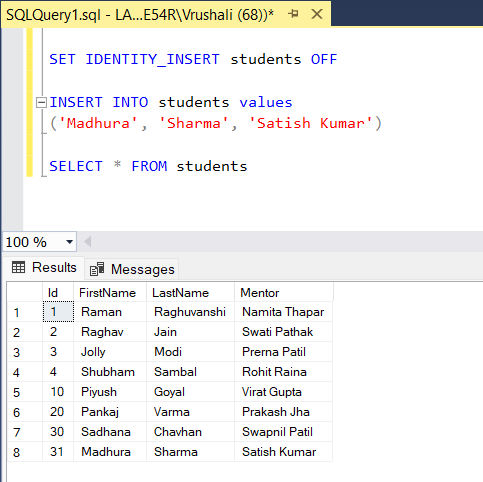
Task: Select the Mentor column header
Action: 284,293
